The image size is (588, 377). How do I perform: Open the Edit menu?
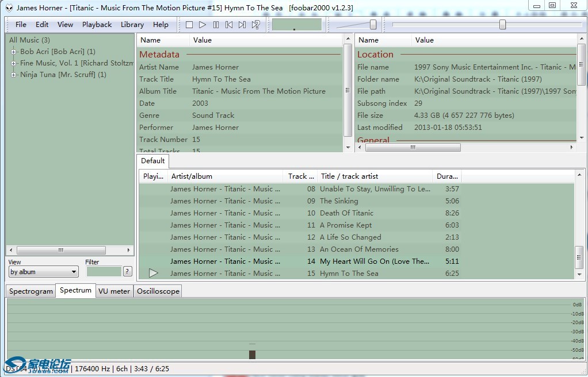[42, 25]
